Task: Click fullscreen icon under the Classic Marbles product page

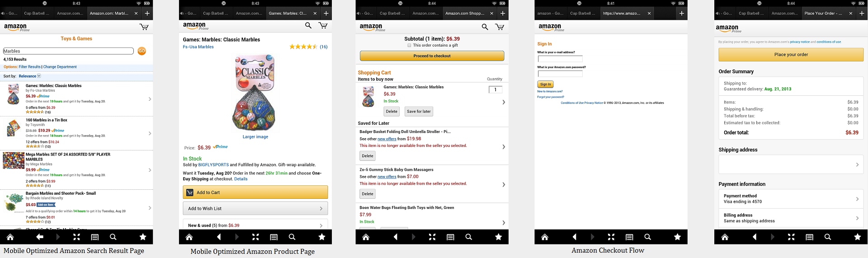Action: pyautogui.click(x=255, y=237)
